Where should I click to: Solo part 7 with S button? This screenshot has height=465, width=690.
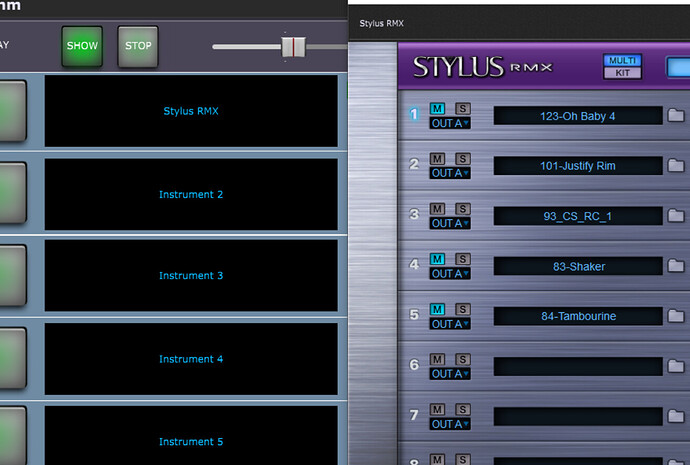pyautogui.click(x=462, y=410)
